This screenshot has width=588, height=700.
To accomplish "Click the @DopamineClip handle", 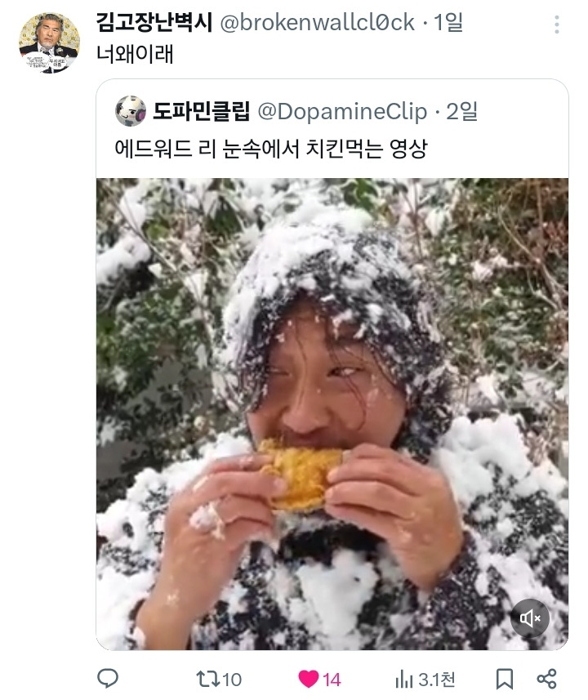I will (x=342, y=111).
